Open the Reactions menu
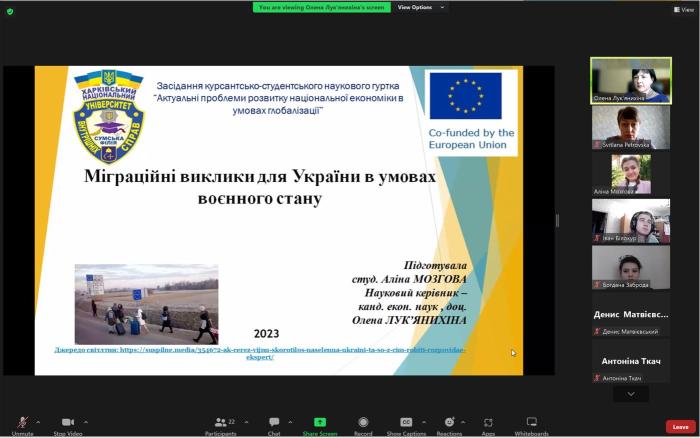The height and width of the screenshot is (438, 700). point(449,424)
